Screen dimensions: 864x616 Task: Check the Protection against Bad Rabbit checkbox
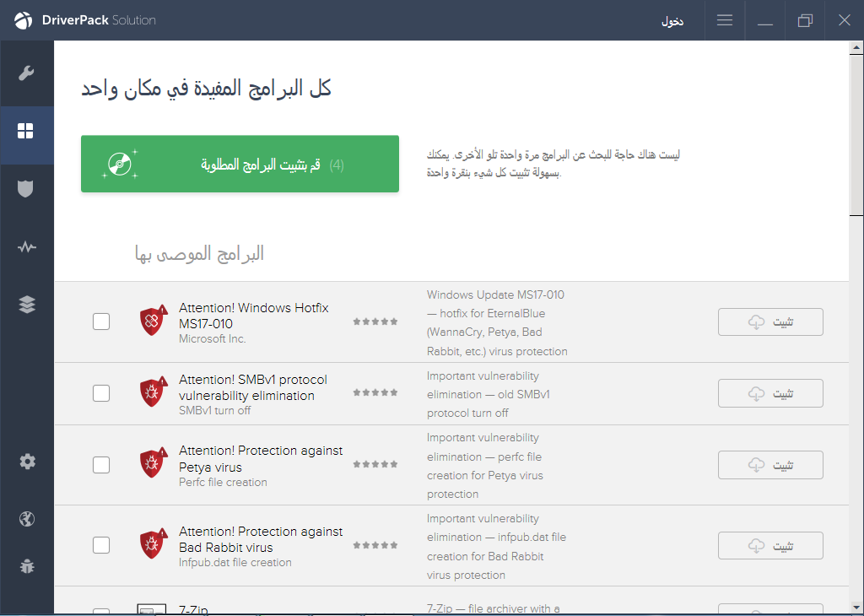click(101, 545)
